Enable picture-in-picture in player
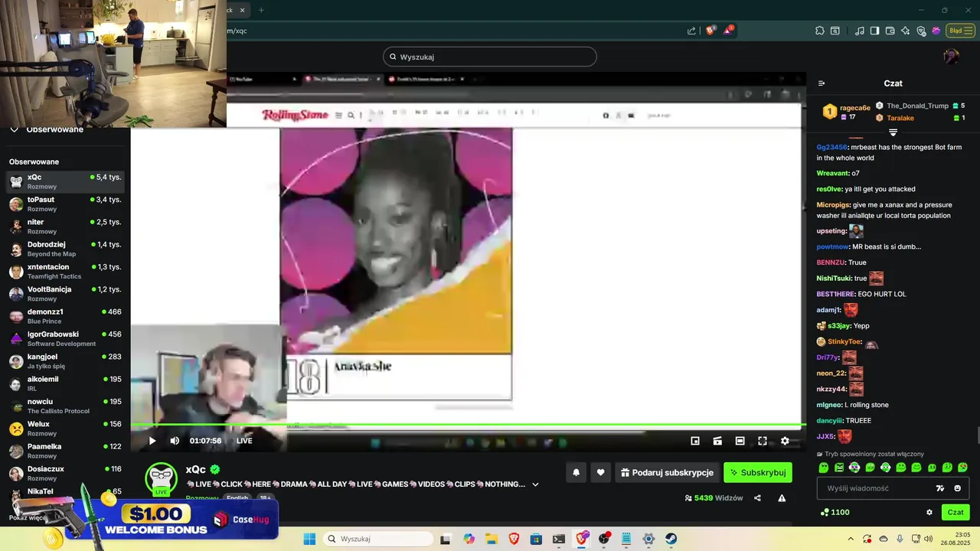The height and width of the screenshot is (551, 980). point(695,441)
